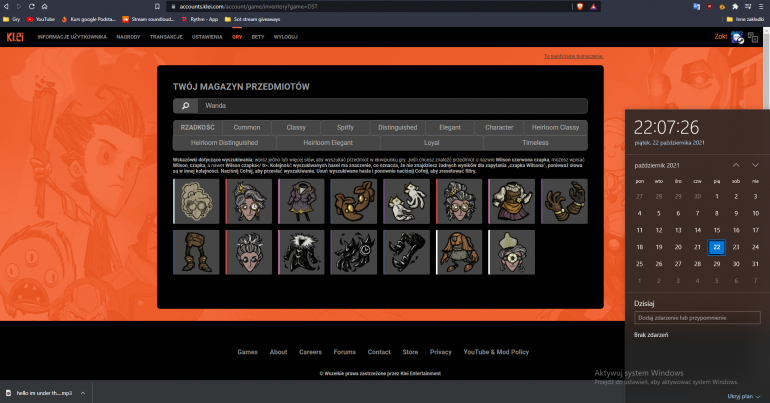Viewport: 770px width, 403px height.
Task: Click YouTube & Mod Policy footer link
Action: [x=496, y=352]
